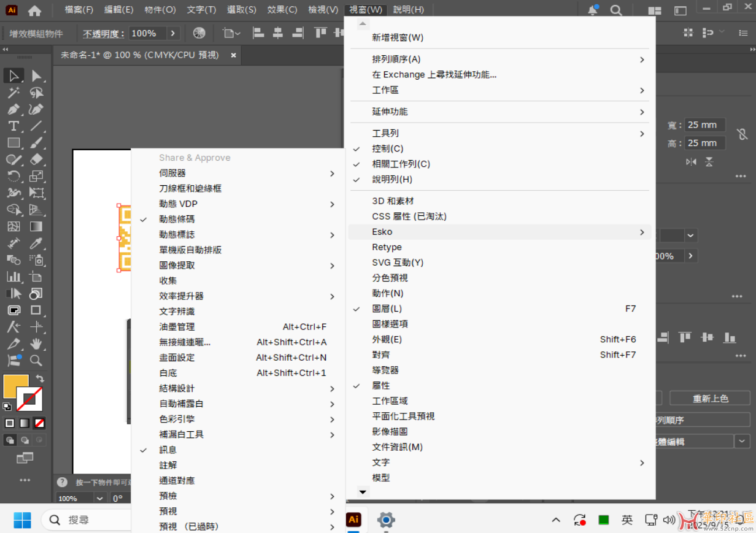Open the 油墨管理 menu entry
The image size is (756, 533).
point(177,327)
